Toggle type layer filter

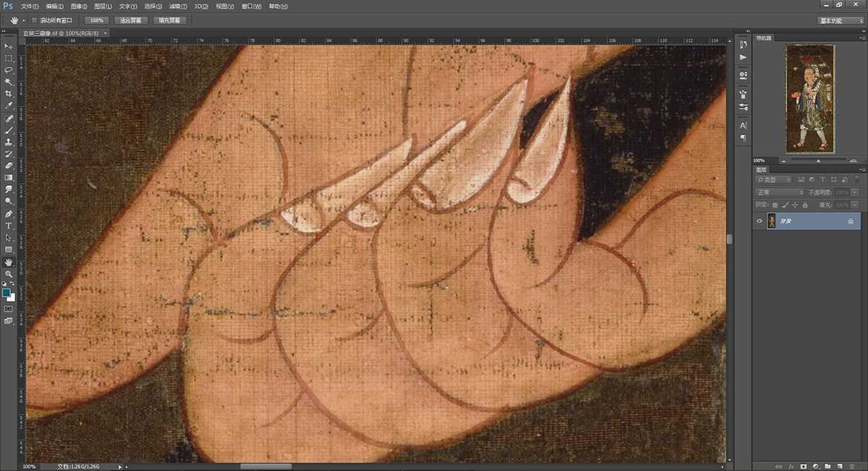click(823, 179)
